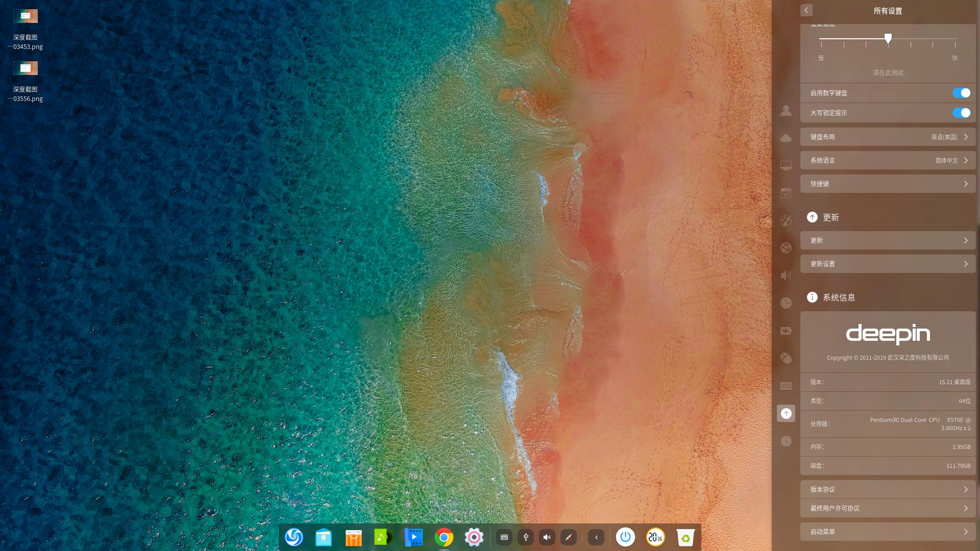Launch Google Chrome from the dock
Image resolution: width=980 pixels, height=551 pixels.
click(444, 537)
